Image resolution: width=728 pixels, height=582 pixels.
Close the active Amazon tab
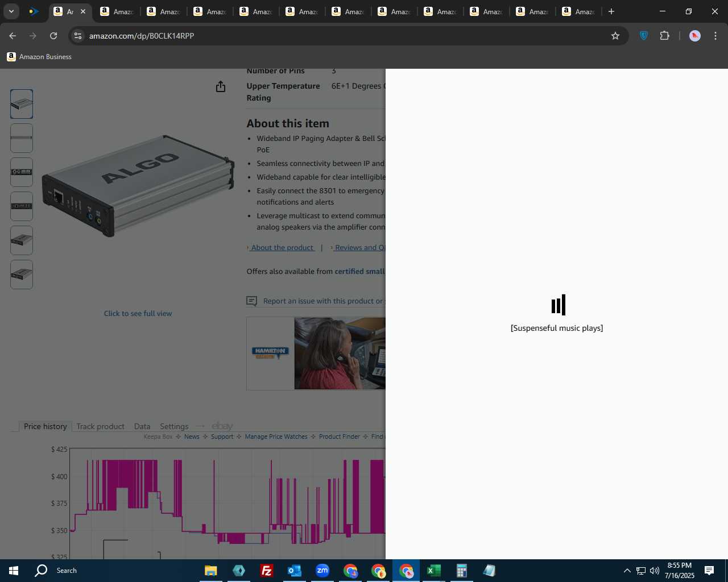[x=83, y=11]
